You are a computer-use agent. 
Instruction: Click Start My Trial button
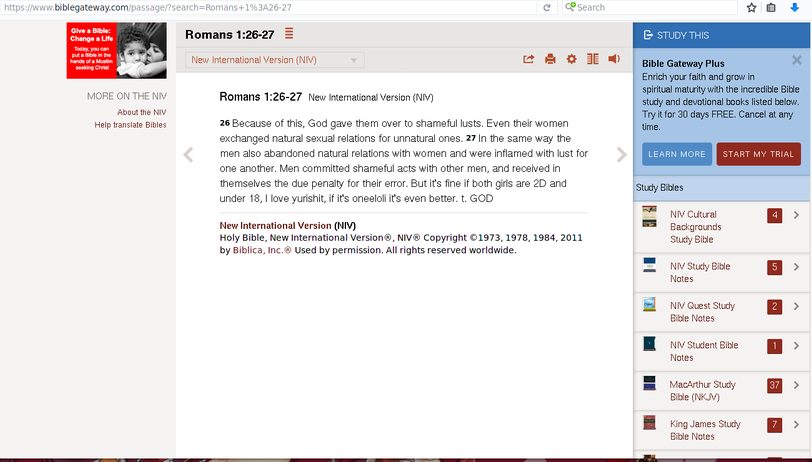pos(758,154)
